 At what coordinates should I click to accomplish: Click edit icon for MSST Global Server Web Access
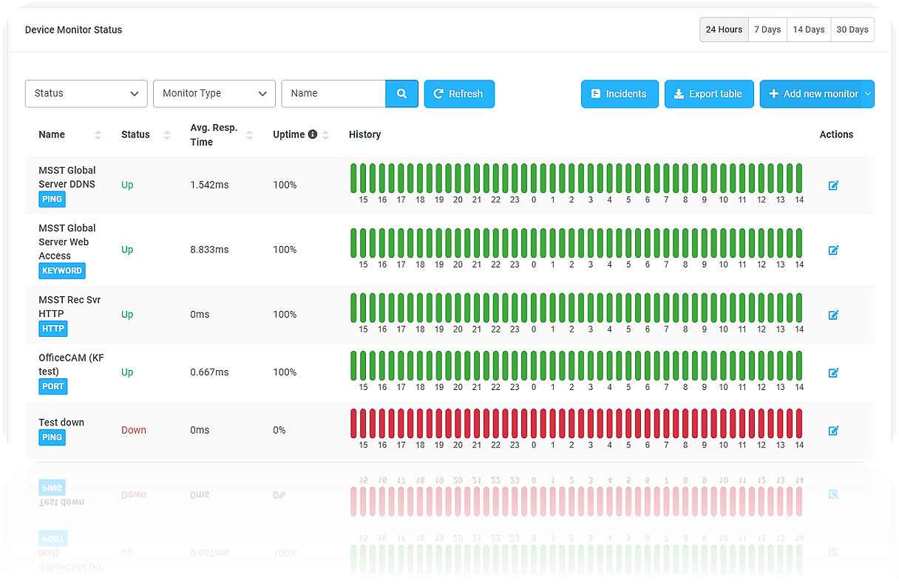(x=833, y=250)
